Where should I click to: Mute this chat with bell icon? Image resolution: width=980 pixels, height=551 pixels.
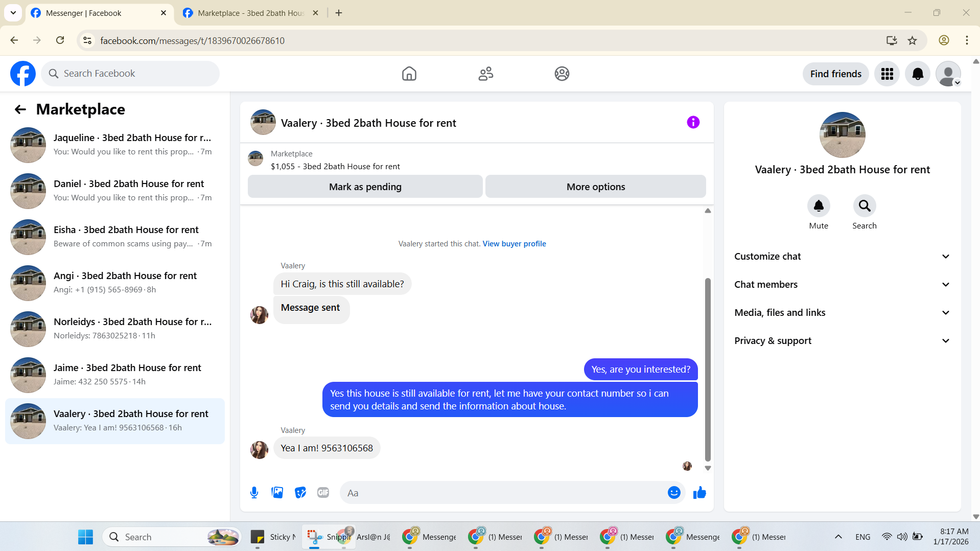[818, 206]
